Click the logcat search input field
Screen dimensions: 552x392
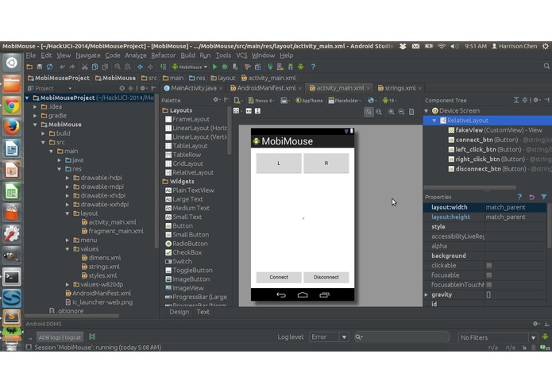click(402, 337)
